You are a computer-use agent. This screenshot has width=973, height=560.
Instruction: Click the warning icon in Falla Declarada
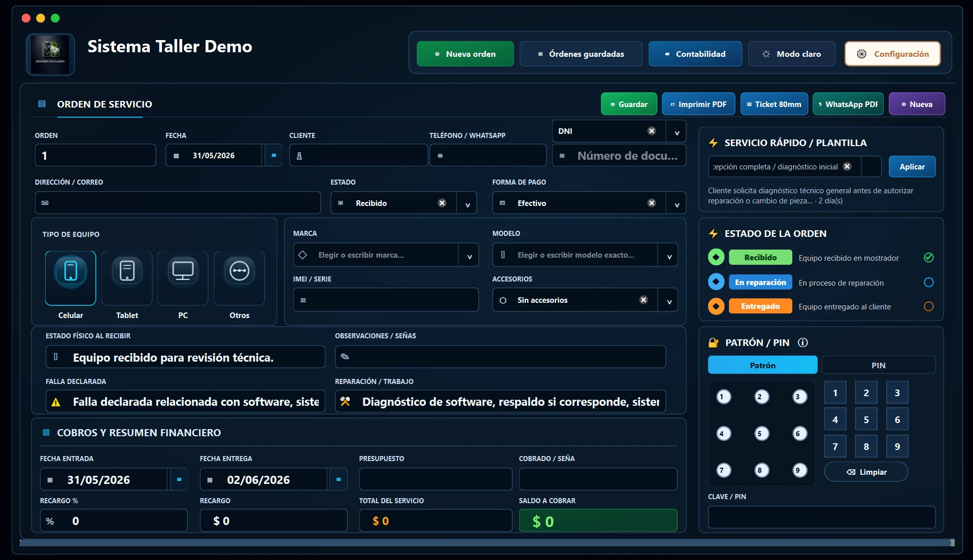[x=56, y=402]
